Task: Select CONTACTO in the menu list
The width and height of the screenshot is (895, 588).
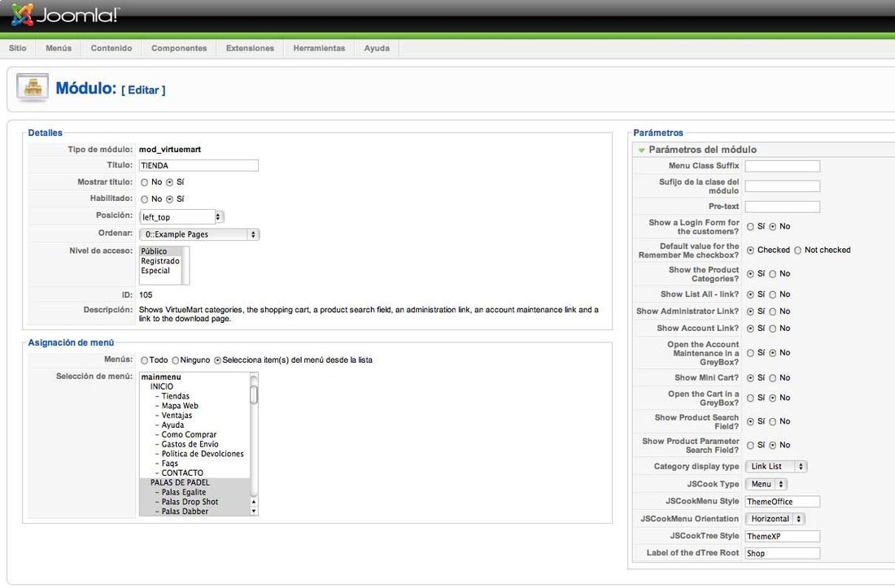Action: pos(194,473)
